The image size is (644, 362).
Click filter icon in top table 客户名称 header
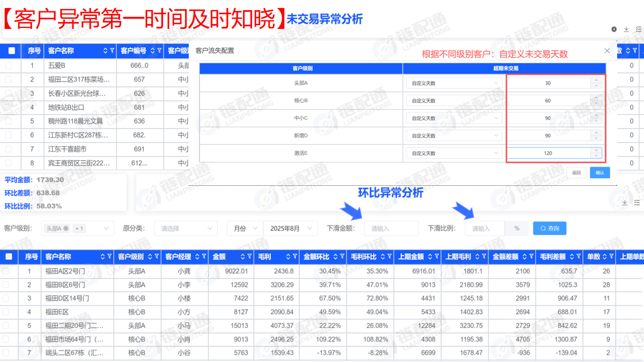click(112, 51)
